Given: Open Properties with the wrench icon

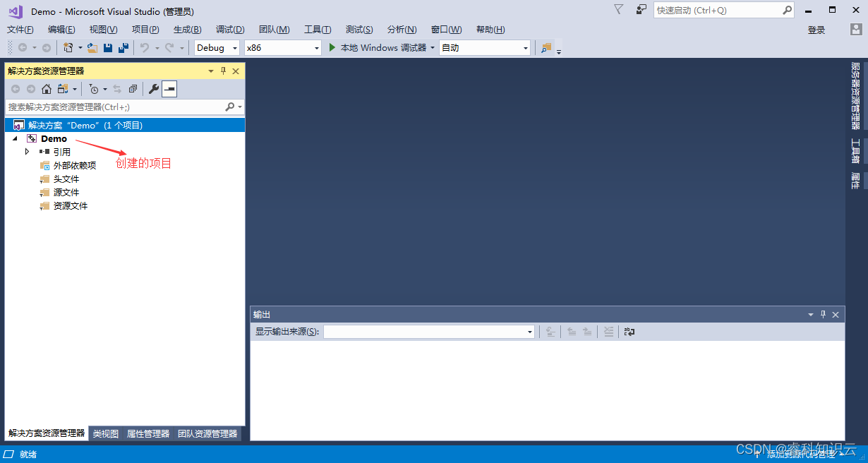Looking at the screenshot, I should click(x=153, y=89).
